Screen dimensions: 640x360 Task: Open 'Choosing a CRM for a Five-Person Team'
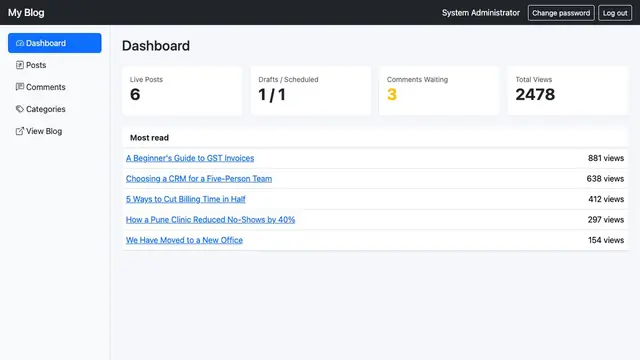[199, 178]
